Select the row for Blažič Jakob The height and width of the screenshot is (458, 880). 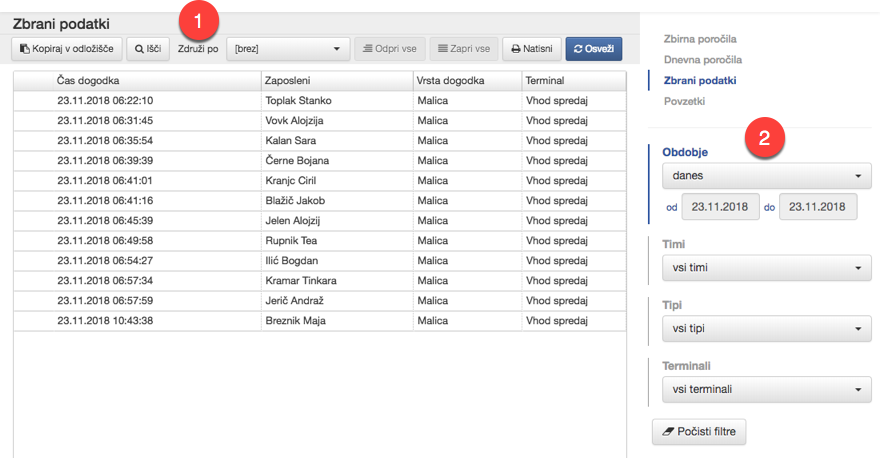pyautogui.click(x=320, y=200)
